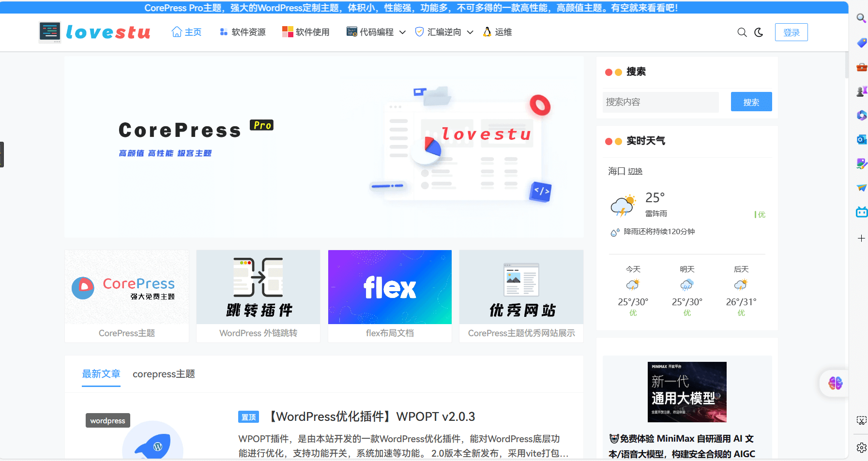This screenshot has height=461, width=868.
Task: Click the 降雨还将持续120分钟 notice
Action: tap(659, 232)
